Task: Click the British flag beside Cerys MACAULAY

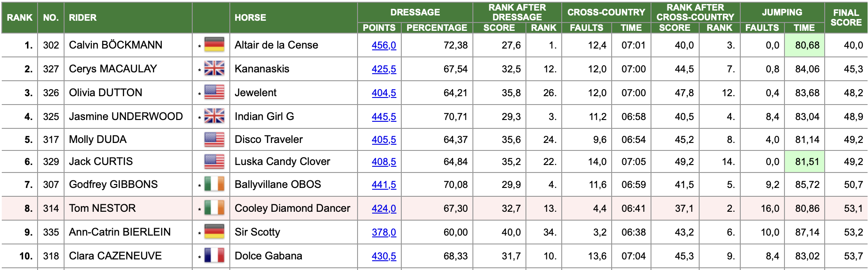Action: pyautogui.click(x=214, y=69)
